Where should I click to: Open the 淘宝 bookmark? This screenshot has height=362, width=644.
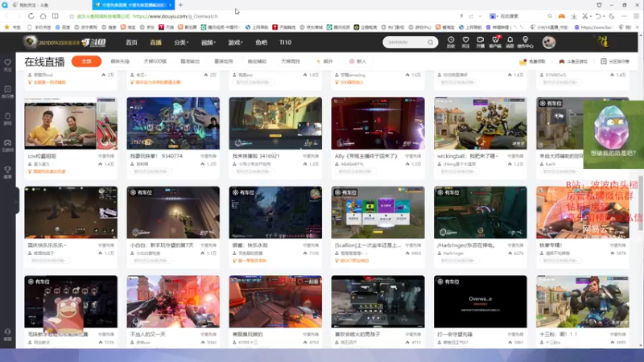click(128, 27)
